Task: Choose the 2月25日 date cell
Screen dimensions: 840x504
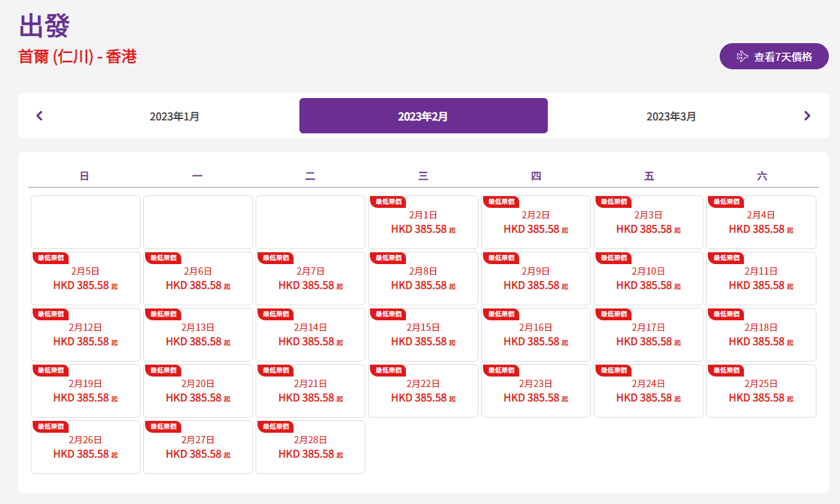Action: tap(761, 391)
